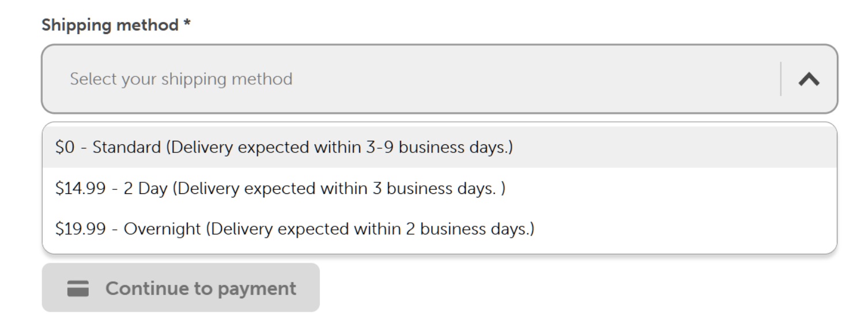Viewport: 868px width, 329px height.
Task: Click the $14.99 price text in the list
Action: tap(80, 189)
